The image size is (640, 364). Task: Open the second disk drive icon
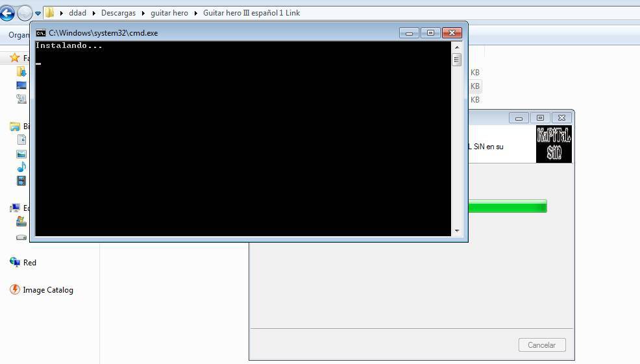click(x=21, y=237)
